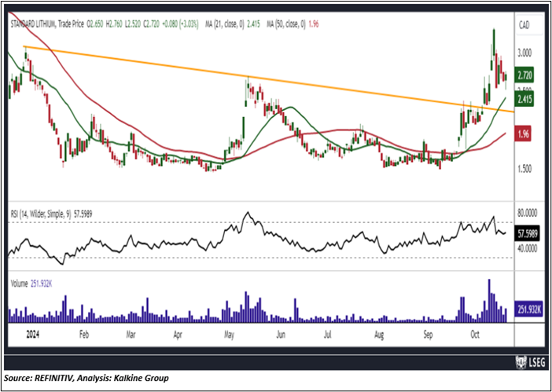Select the RSI (14, Wilder, Simple, 9) label
This screenshot has height=392, width=552.
pos(50,214)
